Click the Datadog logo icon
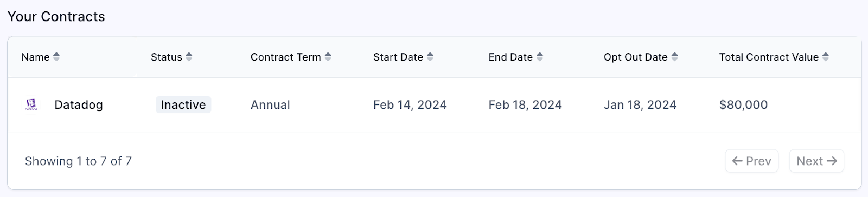868x197 pixels. (x=31, y=105)
